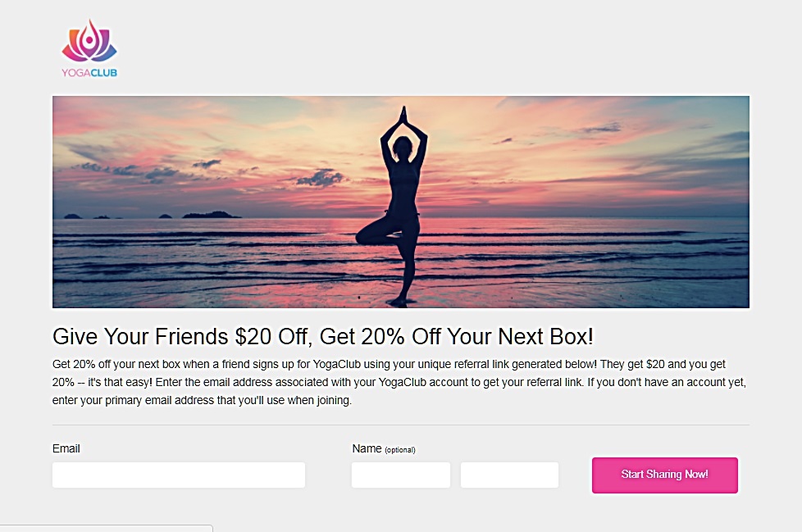
Task: Select the Email field label
Action: click(x=66, y=448)
